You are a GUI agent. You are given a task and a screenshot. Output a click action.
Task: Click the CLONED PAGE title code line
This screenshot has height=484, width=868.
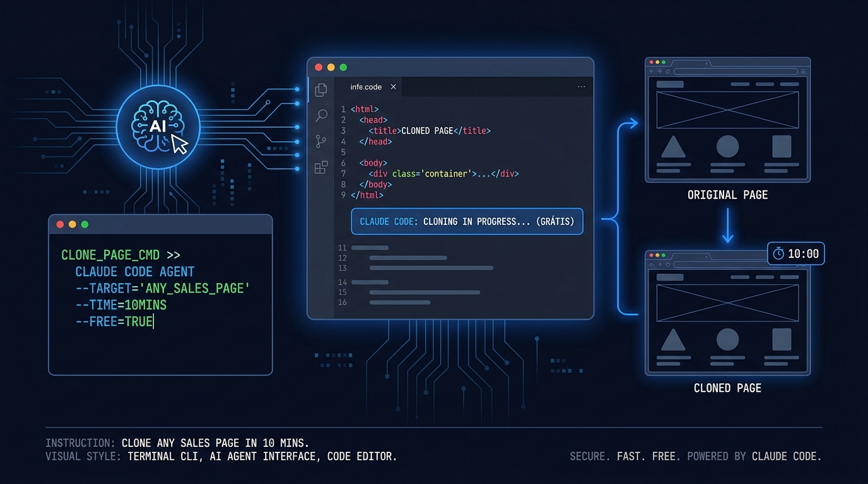click(430, 130)
